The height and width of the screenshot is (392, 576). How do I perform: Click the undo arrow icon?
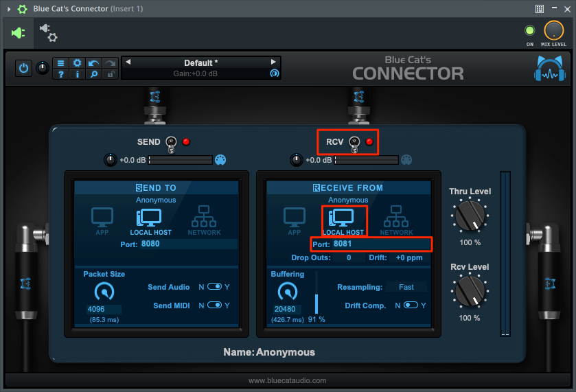click(x=93, y=63)
